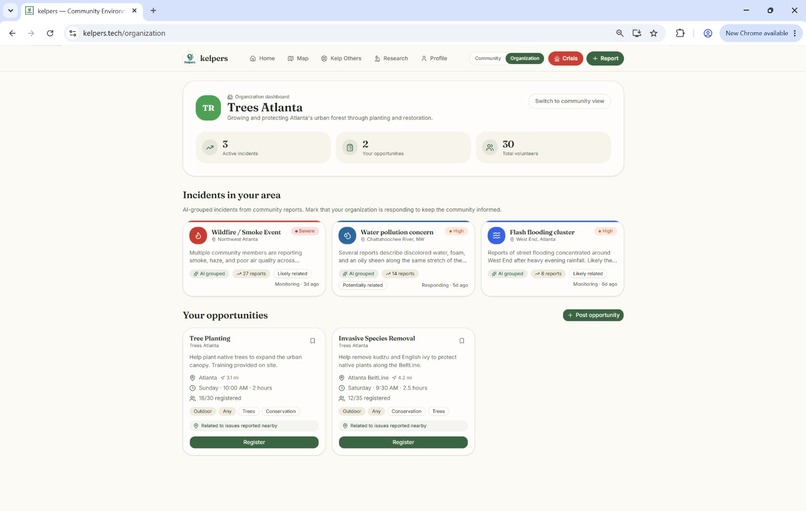The height and width of the screenshot is (511, 806).
Task: Select the Organization mode toggle
Action: 524,59
